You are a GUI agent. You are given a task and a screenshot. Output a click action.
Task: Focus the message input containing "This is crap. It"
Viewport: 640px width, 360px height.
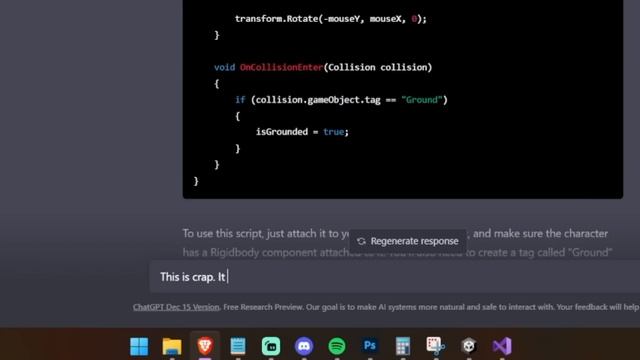pos(394,277)
